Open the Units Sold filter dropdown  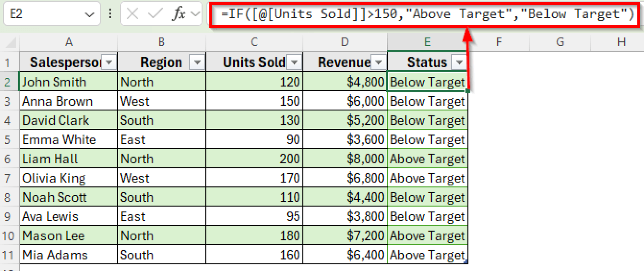tap(294, 62)
